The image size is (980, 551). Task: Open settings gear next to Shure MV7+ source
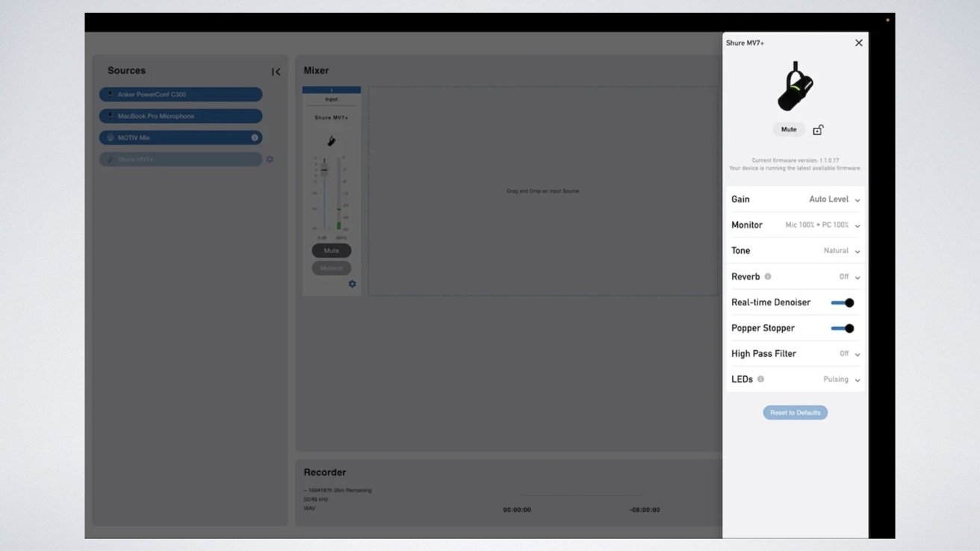270,159
